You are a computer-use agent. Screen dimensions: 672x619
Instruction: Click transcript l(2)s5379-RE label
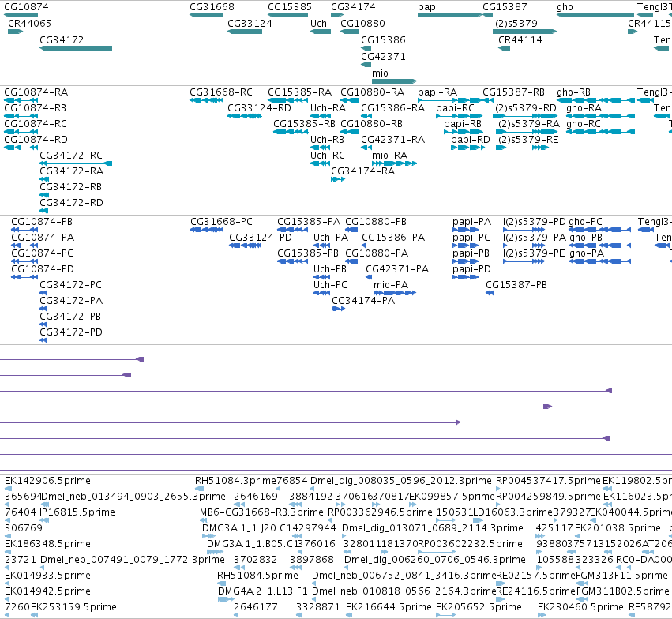[527, 139]
